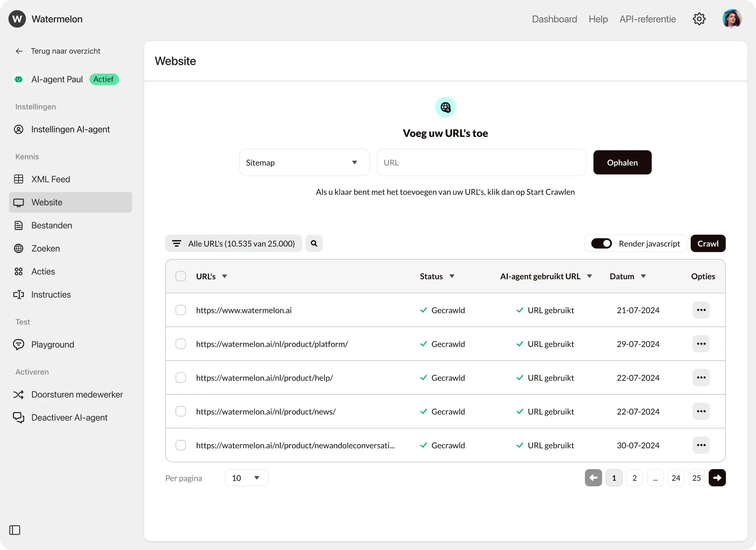Open the Instructies section
The width and height of the screenshot is (756, 550).
pyautogui.click(x=51, y=295)
